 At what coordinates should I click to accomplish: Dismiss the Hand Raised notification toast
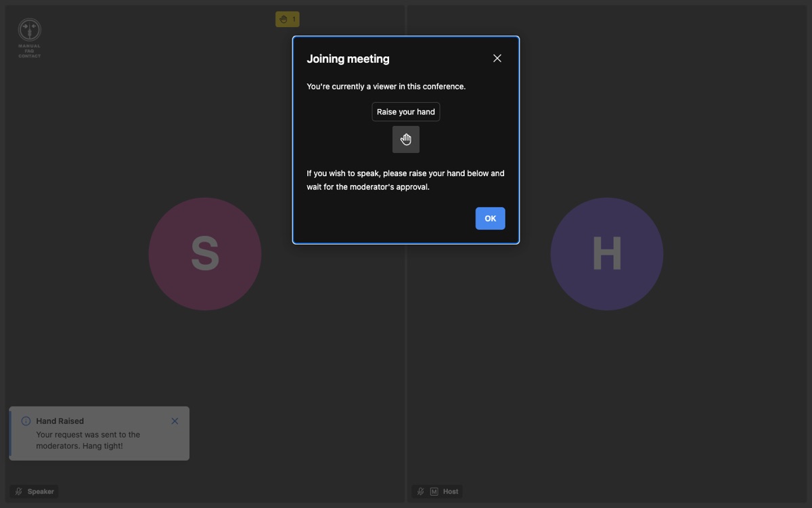(x=175, y=421)
